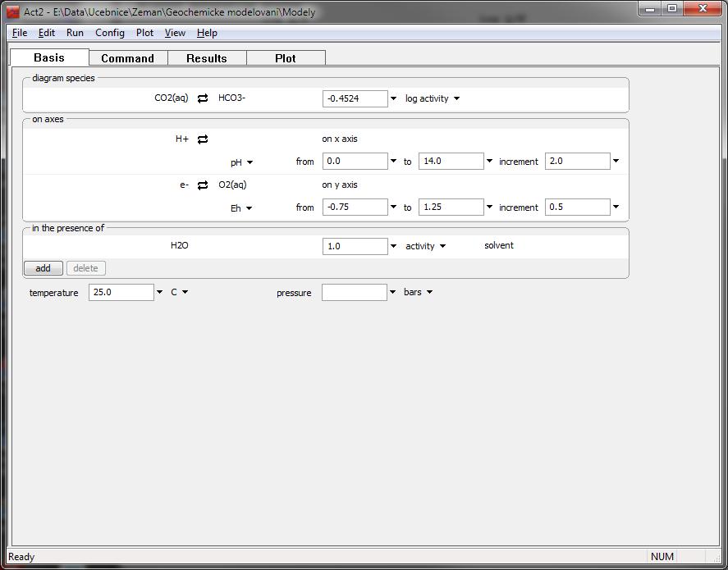The height and width of the screenshot is (570, 728).
Task: Switch to the Plot tab
Action: coord(286,58)
